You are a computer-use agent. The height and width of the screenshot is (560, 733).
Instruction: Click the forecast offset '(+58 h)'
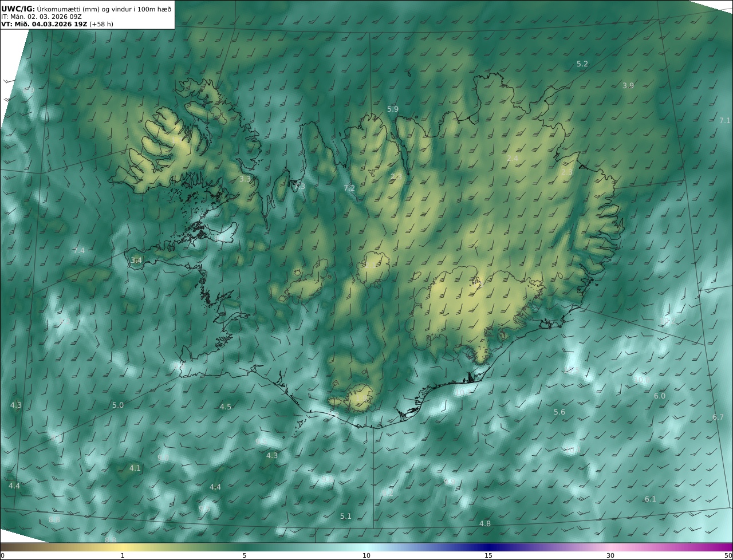[x=101, y=24]
